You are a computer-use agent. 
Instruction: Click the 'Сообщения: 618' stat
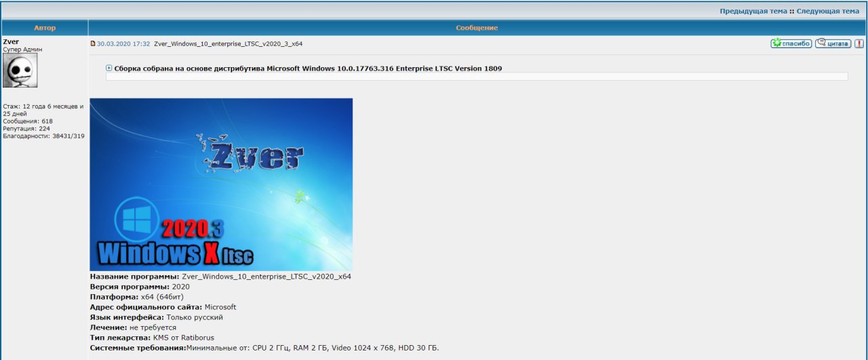(x=28, y=121)
